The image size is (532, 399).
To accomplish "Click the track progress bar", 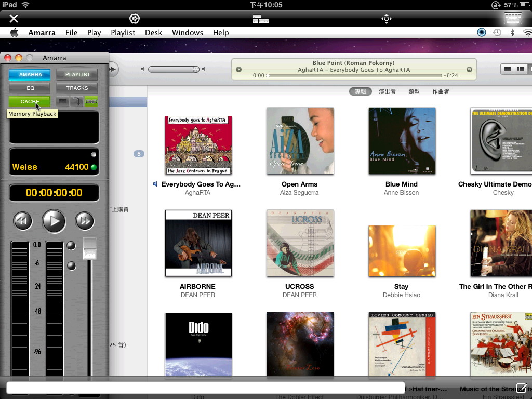I will 354,75.
